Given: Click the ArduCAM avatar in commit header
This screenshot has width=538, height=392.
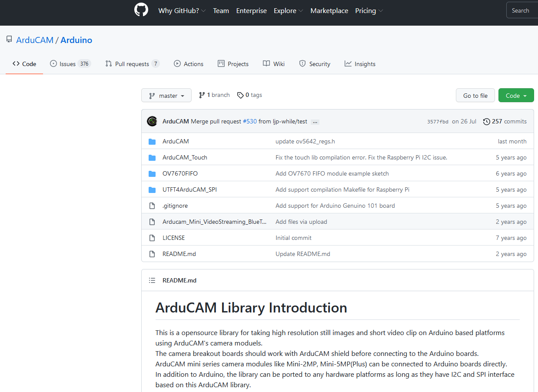Looking at the screenshot, I should (x=152, y=121).
